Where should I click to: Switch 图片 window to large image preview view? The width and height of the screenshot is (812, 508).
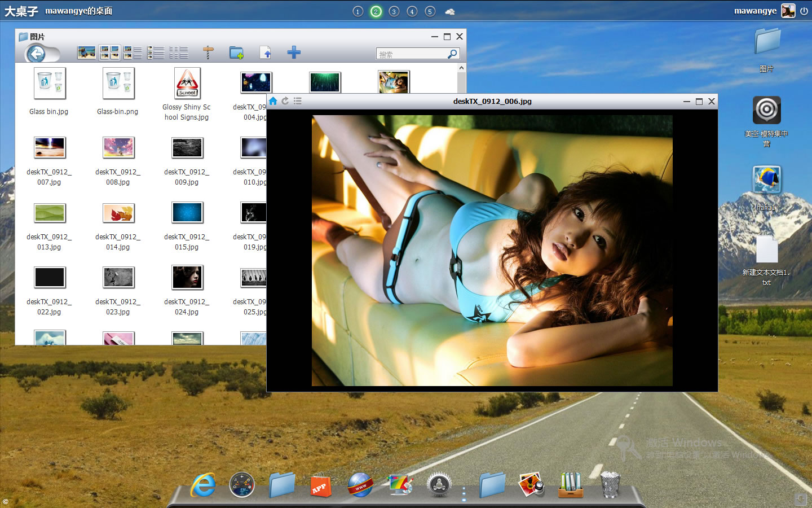click(86, 52)
